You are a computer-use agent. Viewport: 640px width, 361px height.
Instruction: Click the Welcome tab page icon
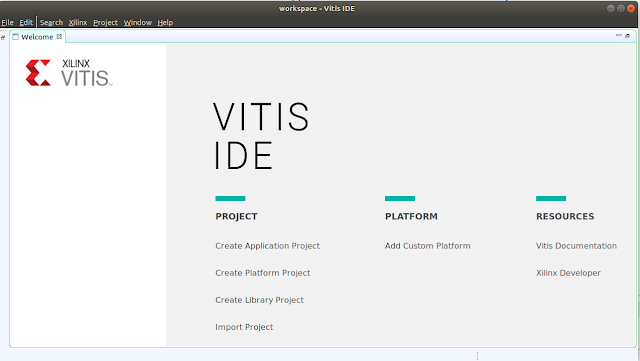coord(16,37)
